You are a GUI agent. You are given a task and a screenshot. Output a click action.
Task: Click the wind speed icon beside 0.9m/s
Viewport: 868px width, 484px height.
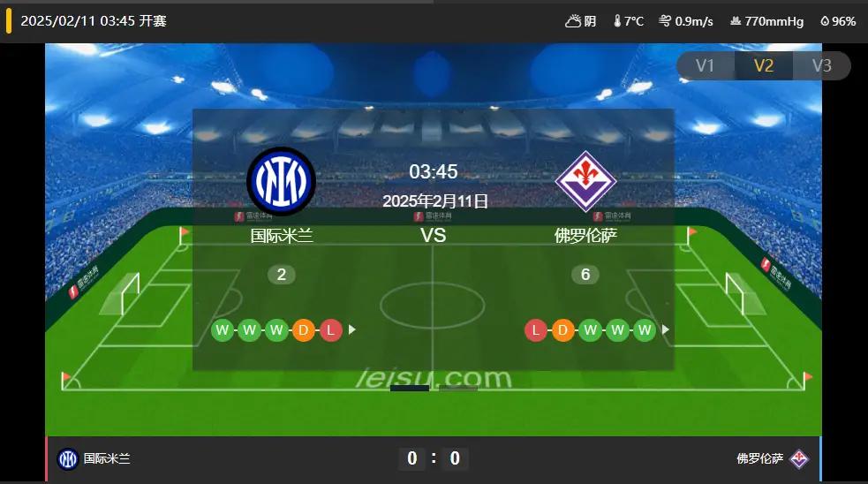click(665, 21)
